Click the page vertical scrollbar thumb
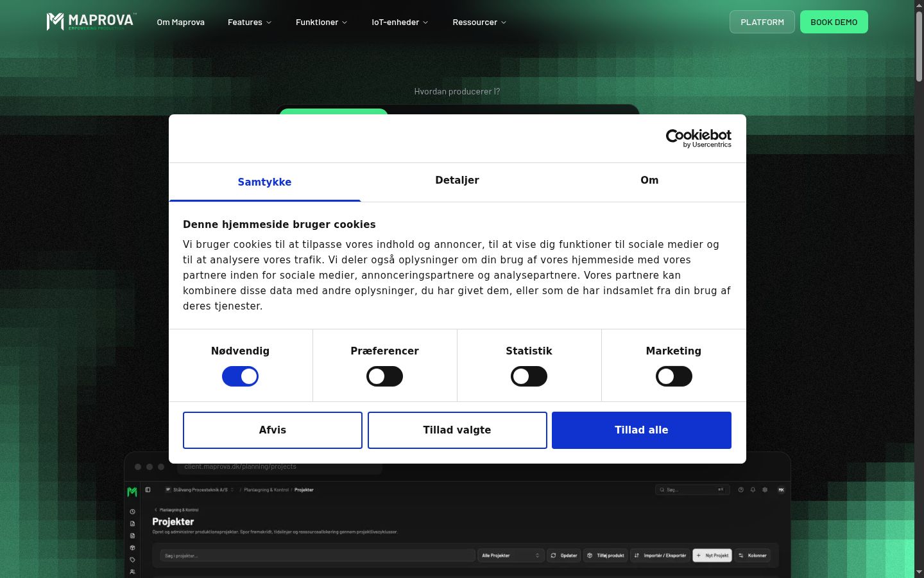Image resolution: width=924 pixels, height=578 pixels. pyautogui.click(x=919, y=45)
